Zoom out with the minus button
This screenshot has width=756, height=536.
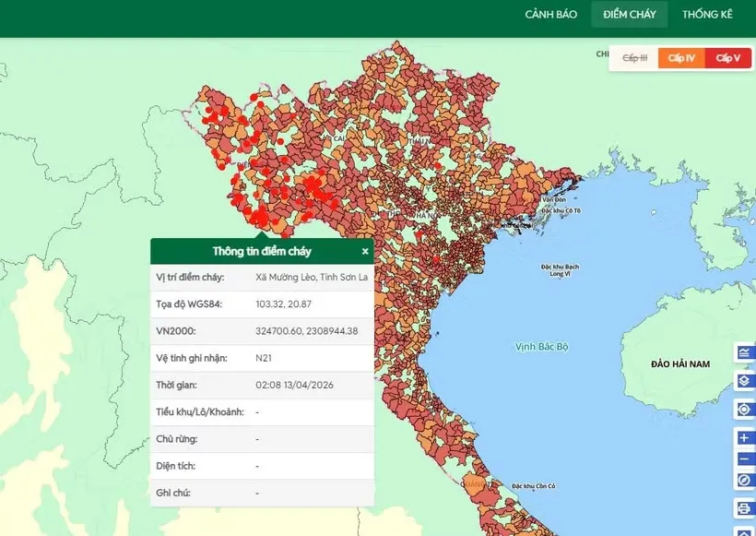[745, 459]
